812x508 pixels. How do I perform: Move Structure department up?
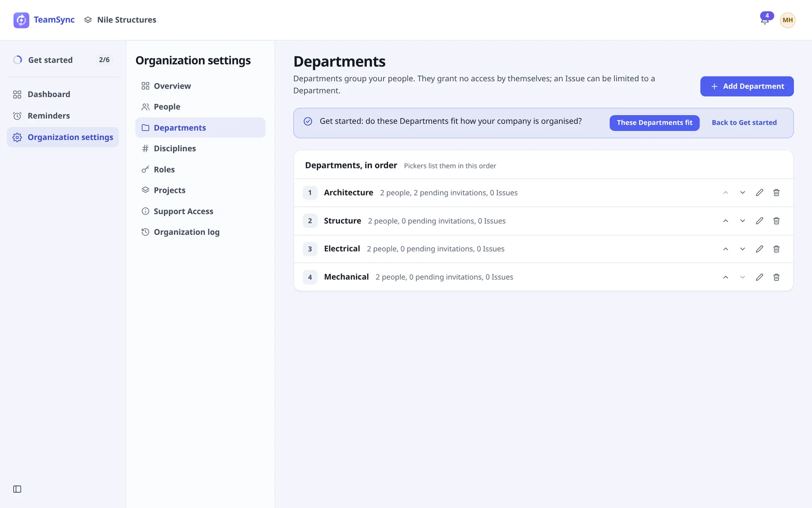point(726,221)
